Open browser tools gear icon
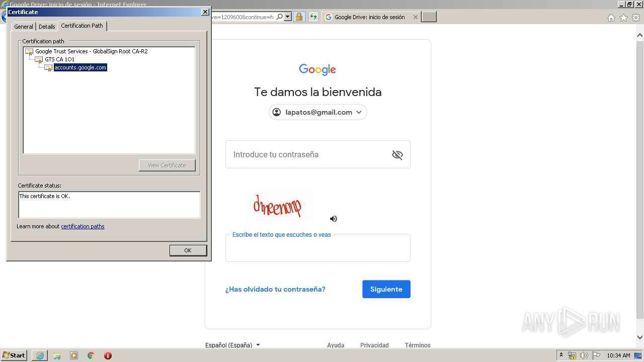The image size is (644, 362). 636,18
